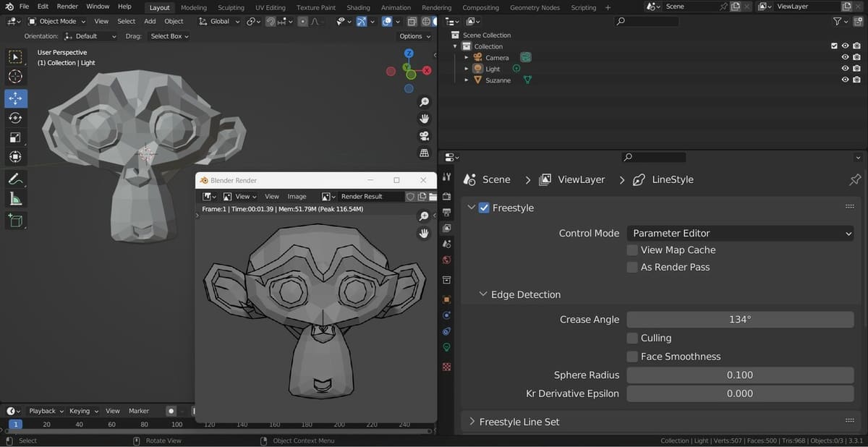Select the Select Box tool in viewport toolbar
The image size is (868, 447).
click(x=15, y=57)
